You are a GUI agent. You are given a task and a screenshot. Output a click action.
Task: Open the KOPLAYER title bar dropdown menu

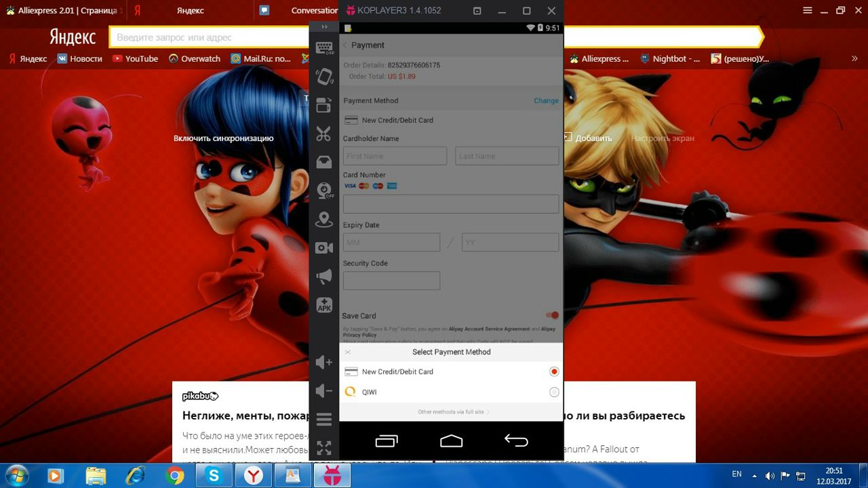(x=477, y=11)
